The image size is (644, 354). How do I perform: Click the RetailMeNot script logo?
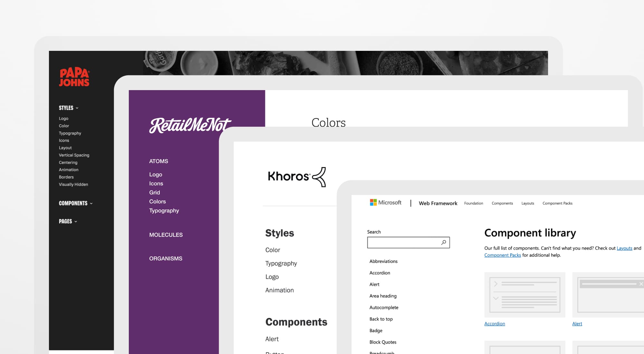point(190,125)
